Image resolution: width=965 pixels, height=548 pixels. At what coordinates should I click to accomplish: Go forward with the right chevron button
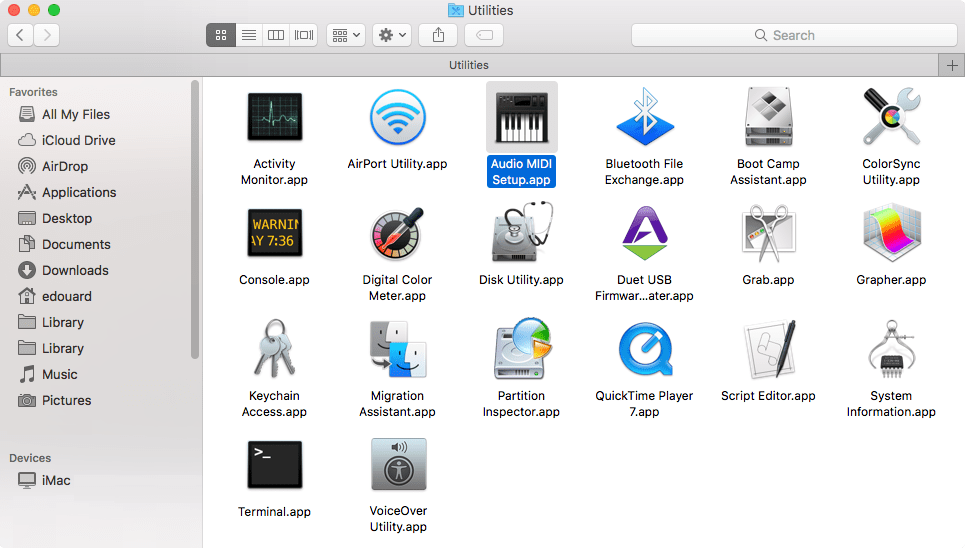(47, 35)
